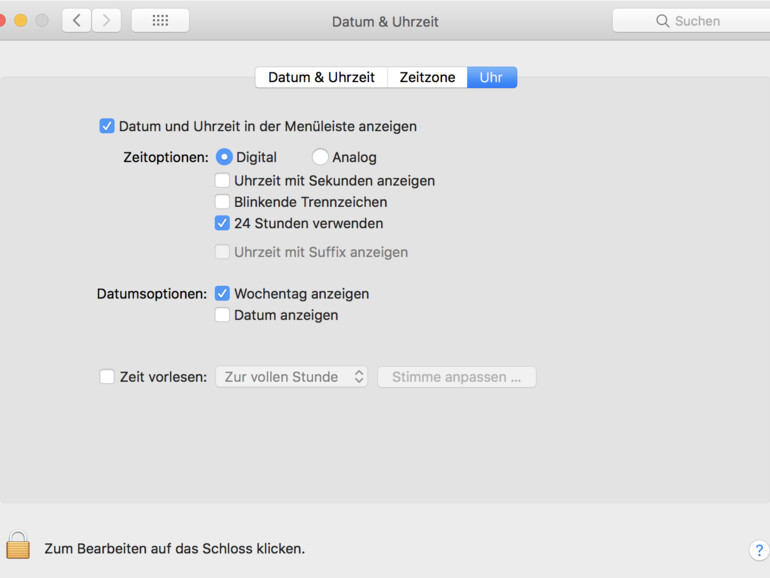Click the yellow minimize window button
The width and height of the screenshot is (770, 578).
pyautogui.click(x=21, y=20)
